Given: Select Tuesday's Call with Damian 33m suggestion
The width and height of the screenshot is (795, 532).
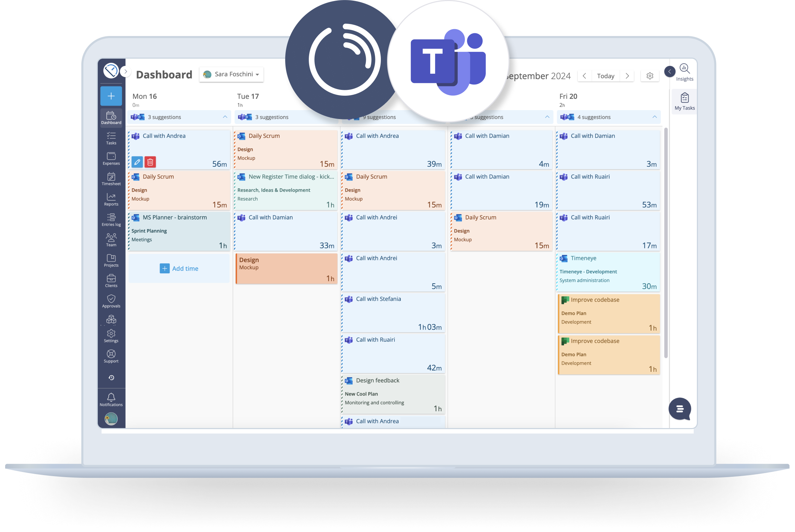Looking at the screenshot, I should tap(286, 231).
